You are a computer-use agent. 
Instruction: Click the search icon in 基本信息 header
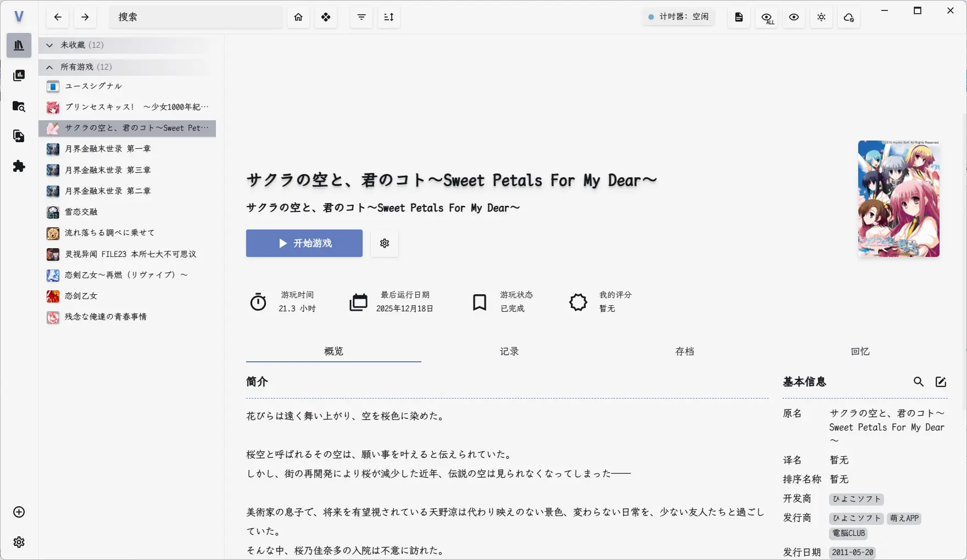pyautogui.click(x=919, y=382)
